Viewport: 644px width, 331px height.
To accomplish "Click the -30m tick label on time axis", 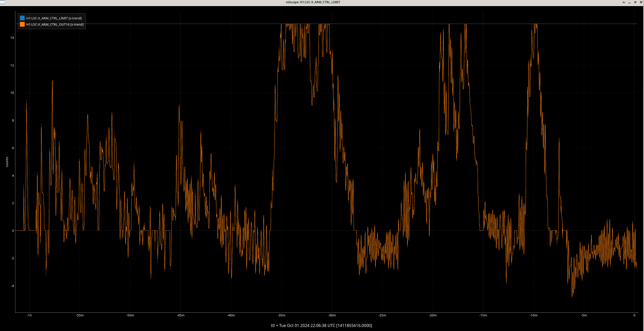I will (332, 315).
